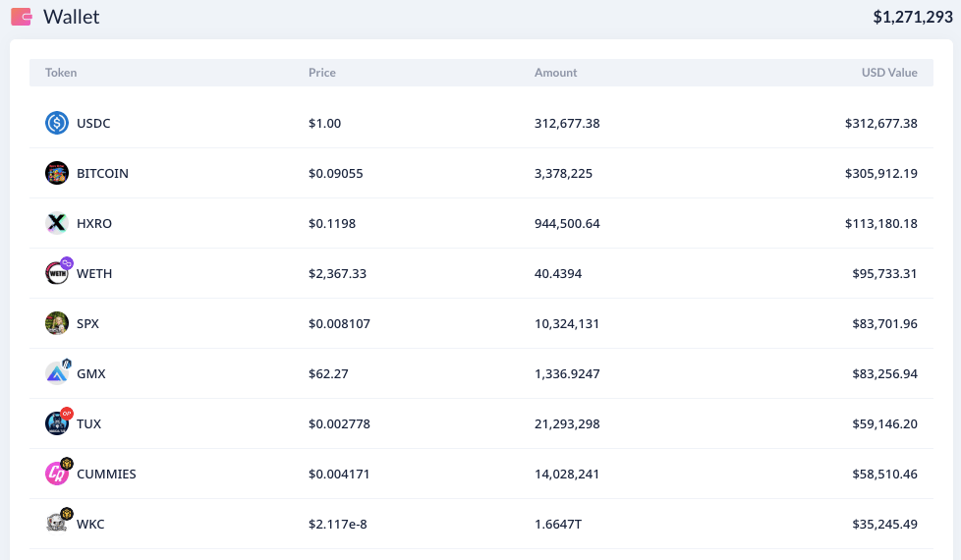The width and height of the screenshot is (961, 560).
Task: Click GMX price $62.27
Action: pyautogui.click(x=328, y=373)
